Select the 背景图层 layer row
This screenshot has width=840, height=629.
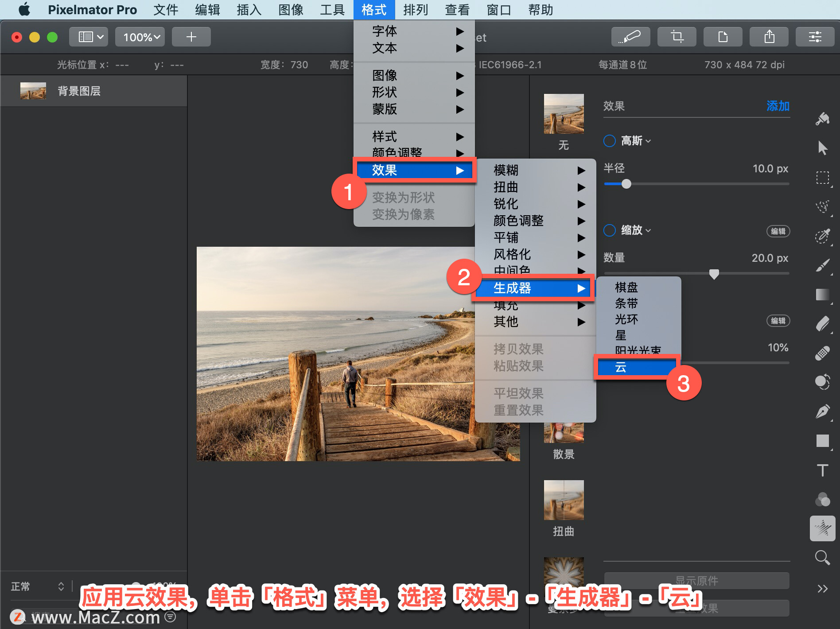click(94, 91)
